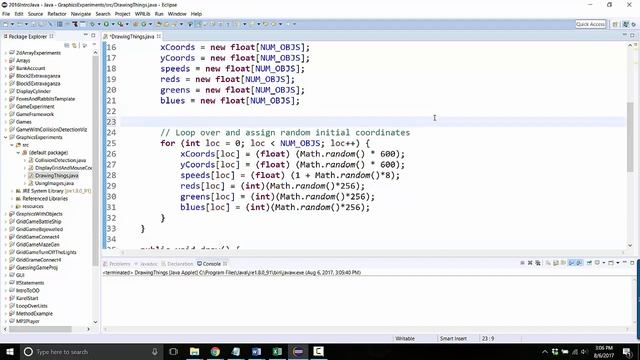The width and height of the screenshot is (640, 360).
Task: Collapse the GraphicsExperiments project node
Action: 6,137
